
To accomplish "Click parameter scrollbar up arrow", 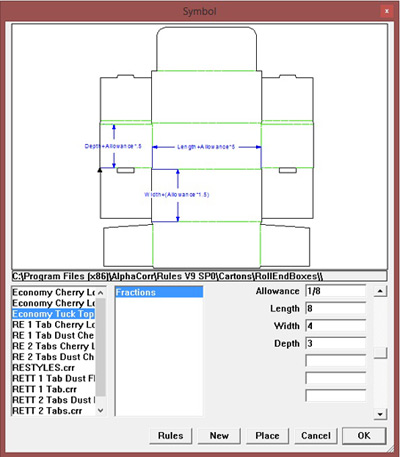I will pos(380,291).
